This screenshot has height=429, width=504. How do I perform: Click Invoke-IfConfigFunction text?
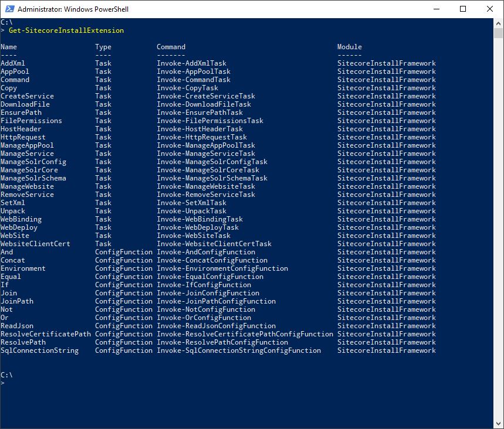(x=204, y=285)
